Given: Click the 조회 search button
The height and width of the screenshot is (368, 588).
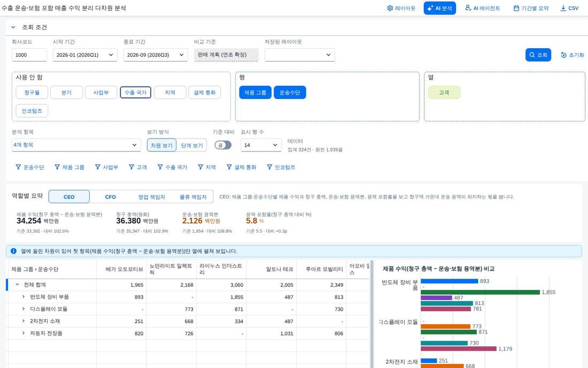Looking at the screenshot, I should coord(538,55).
